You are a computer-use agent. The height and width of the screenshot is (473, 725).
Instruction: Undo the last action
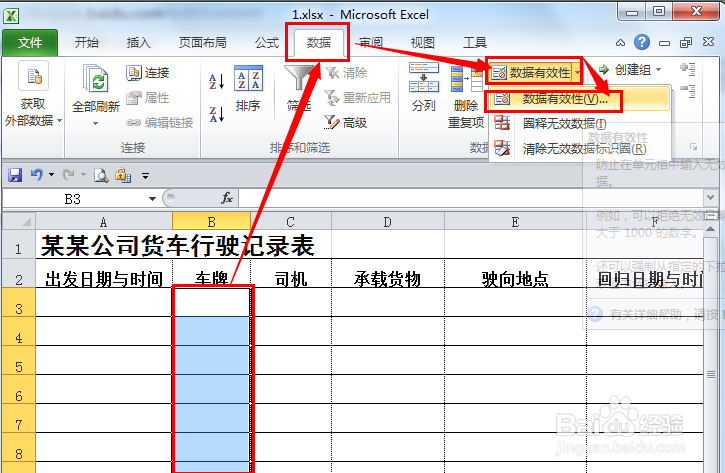click(x=37, y=175)
